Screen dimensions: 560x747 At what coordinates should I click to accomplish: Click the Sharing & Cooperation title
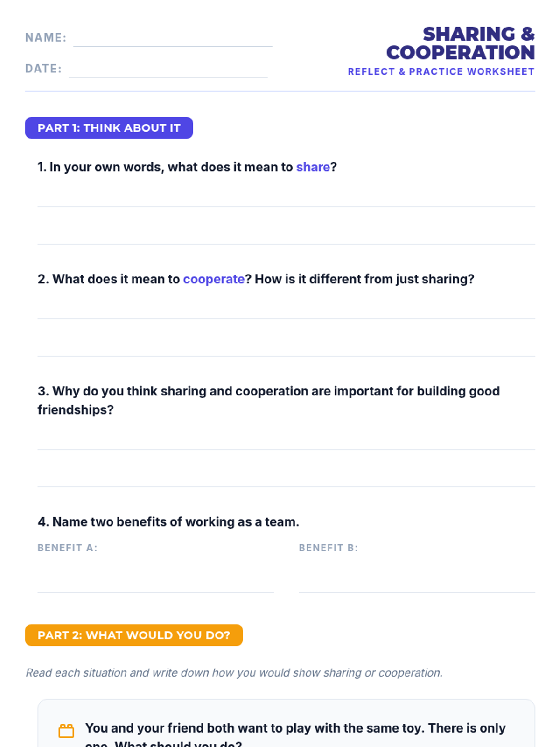pos(461,43)
